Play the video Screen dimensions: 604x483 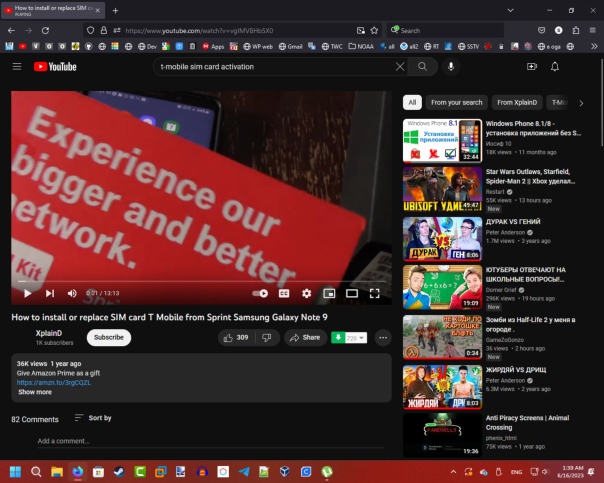tap(27, 293)
